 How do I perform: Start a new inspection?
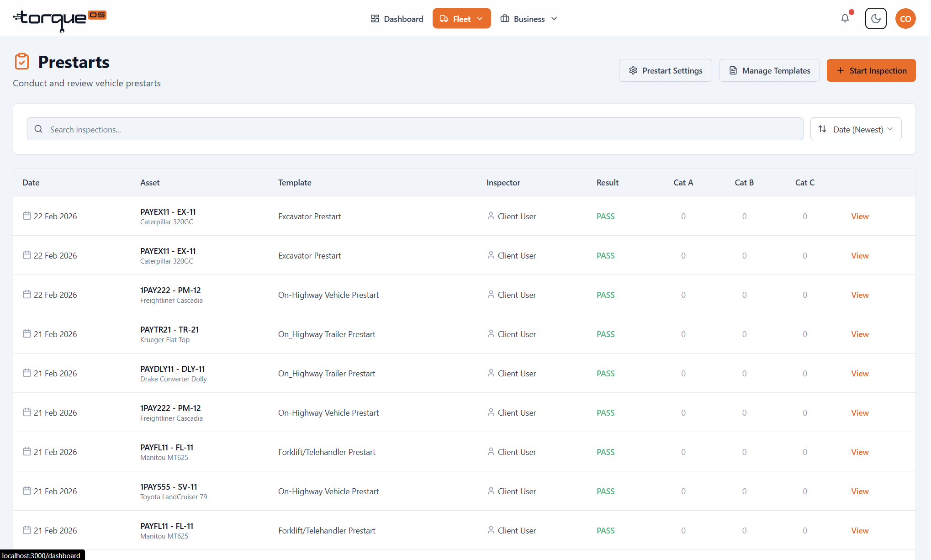(x=871, y=70)
